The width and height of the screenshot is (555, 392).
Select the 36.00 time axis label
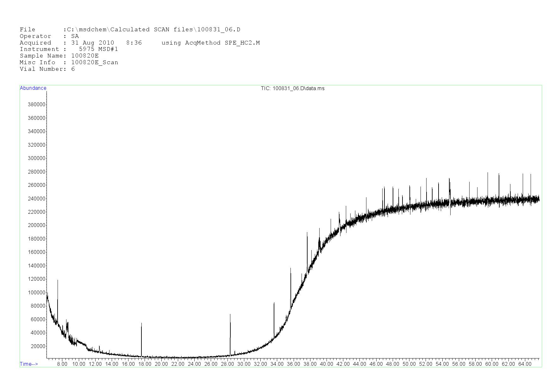293,364
